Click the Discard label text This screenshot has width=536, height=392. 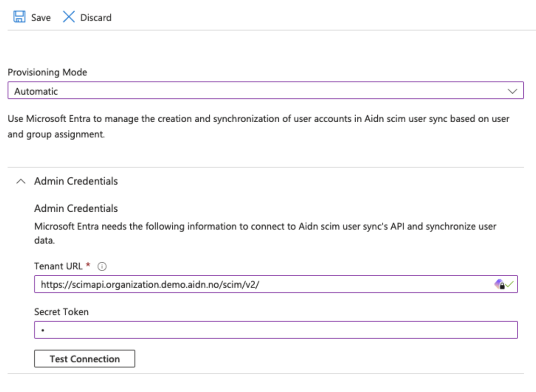[x=96, y=17]
